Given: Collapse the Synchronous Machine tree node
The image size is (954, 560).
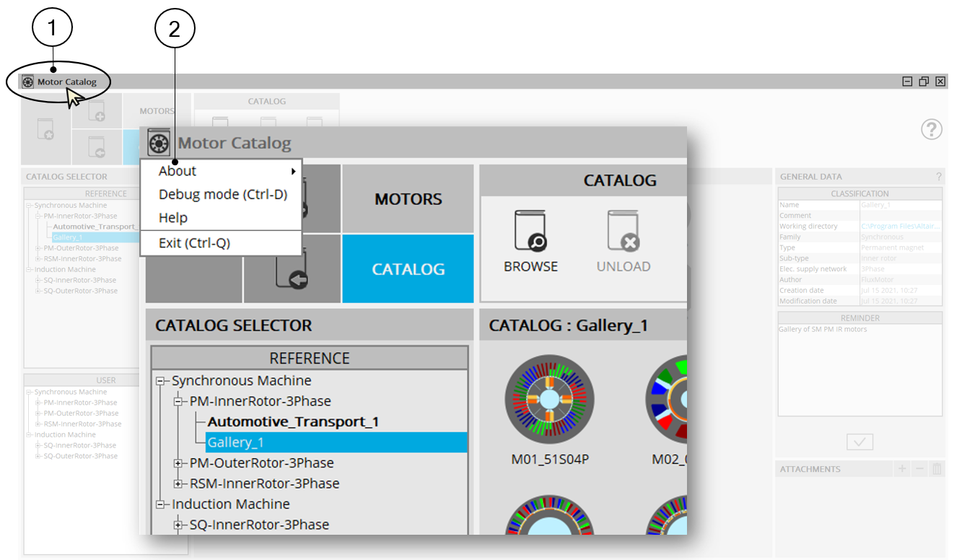Looking at the screenshot, I should point(160,381).
